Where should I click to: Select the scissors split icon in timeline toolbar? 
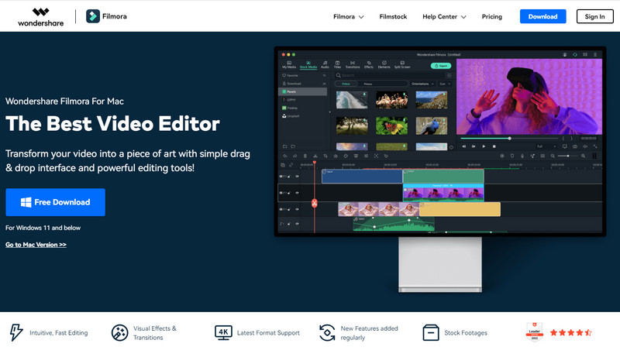pos(315,156)
